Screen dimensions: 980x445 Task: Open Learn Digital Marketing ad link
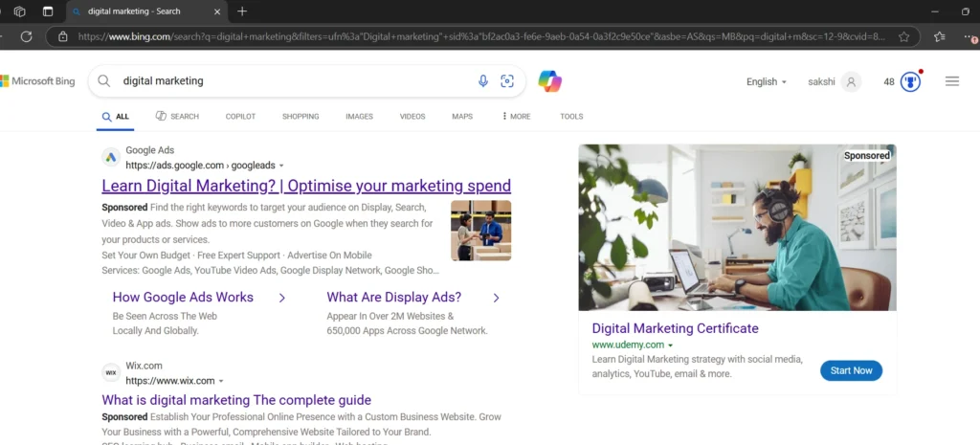pos(306,186)
